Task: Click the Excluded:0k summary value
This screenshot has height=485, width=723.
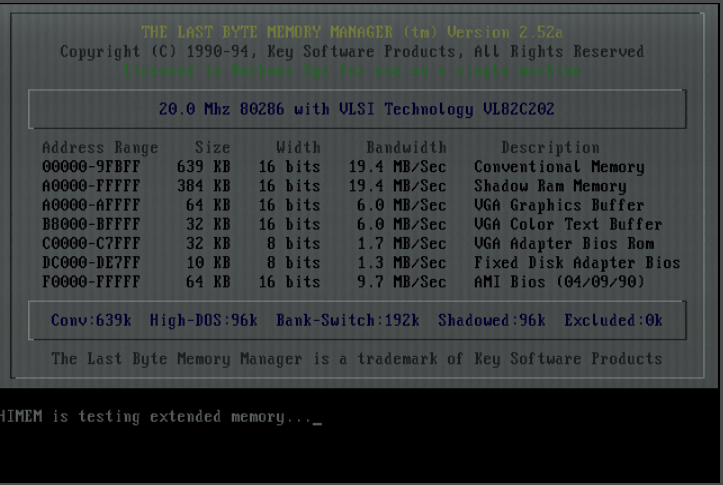Action: point(613,321)
